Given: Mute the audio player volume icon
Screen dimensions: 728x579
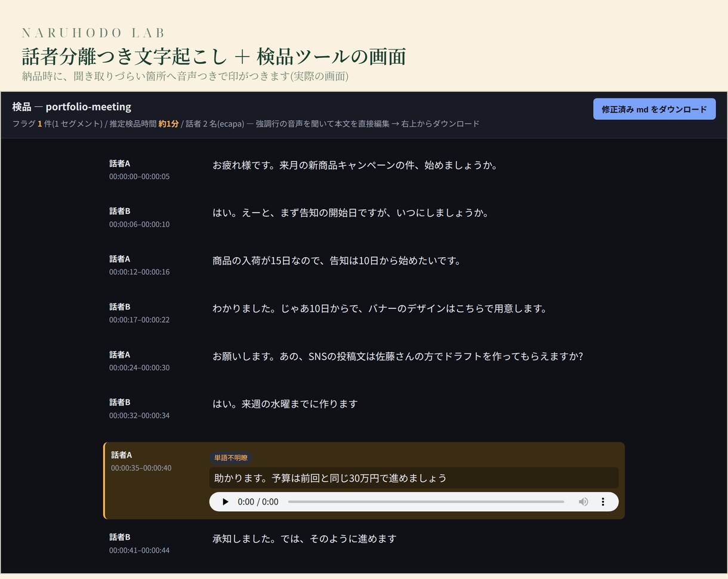Looking at the screenshot, I should click(x=584, y=501).
